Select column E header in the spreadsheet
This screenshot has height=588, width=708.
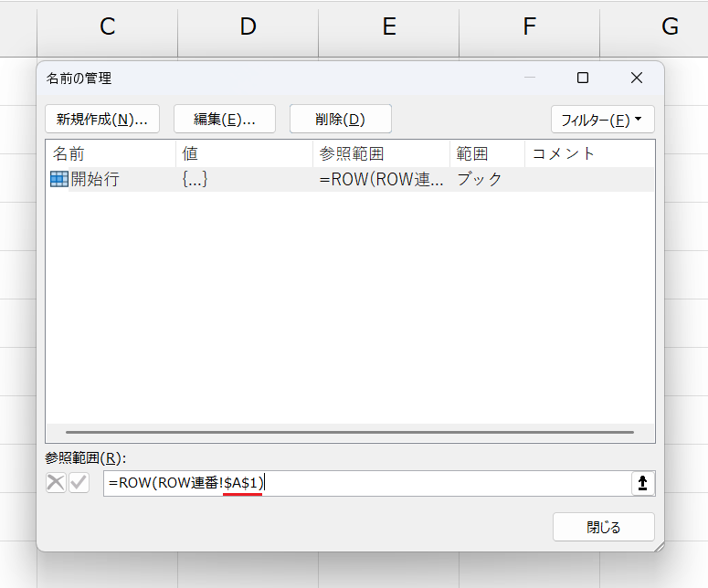[389, 28]
